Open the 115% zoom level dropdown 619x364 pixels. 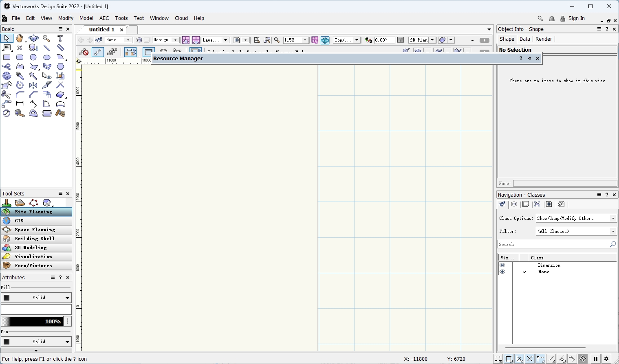pyautogui.click(x=305, y=40)
